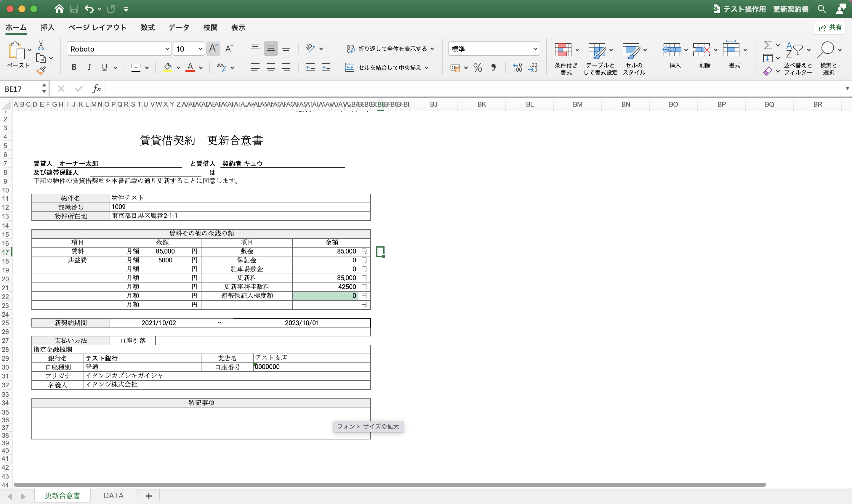Switch to 表示 ribbon tab
The image size is (852, 504).
238,28
